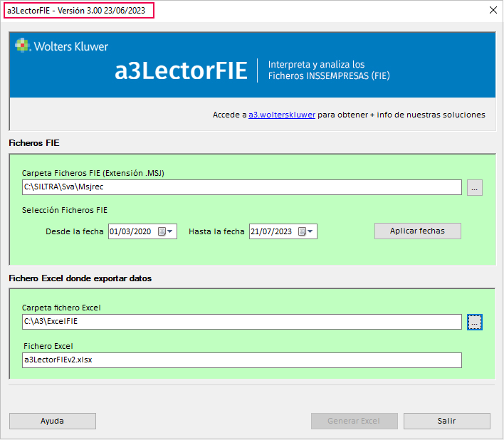
Task: Click the a3LectorFIE version title bar
Action: point(80,10)
